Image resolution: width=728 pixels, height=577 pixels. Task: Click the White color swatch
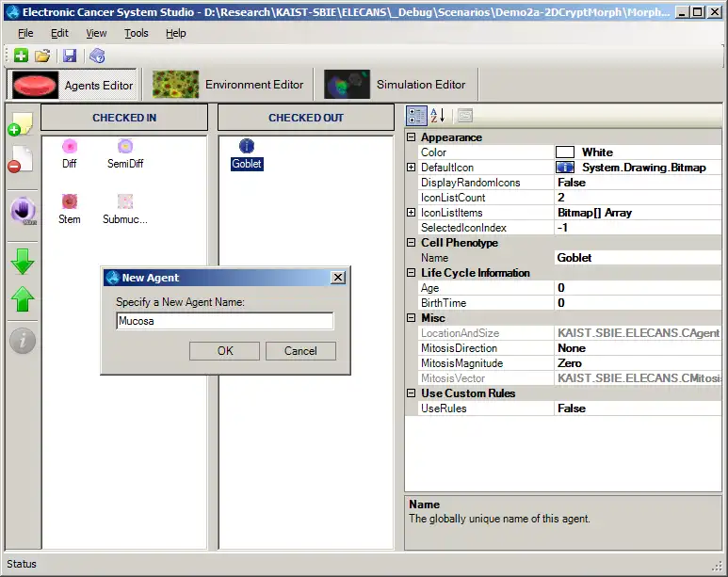coord(565,152)
